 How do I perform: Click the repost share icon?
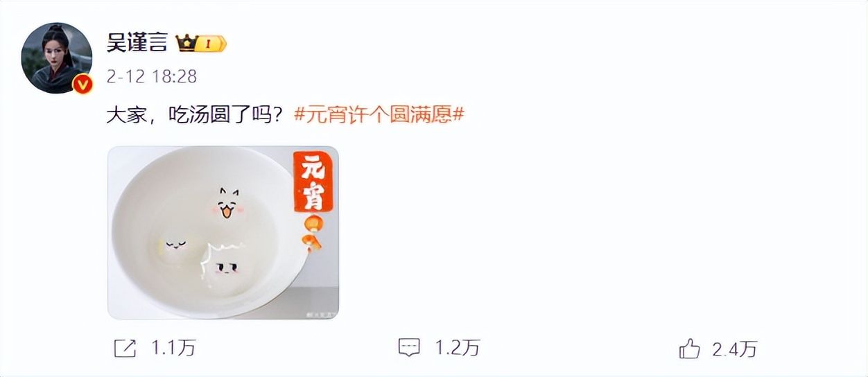(x=125, y=349)
